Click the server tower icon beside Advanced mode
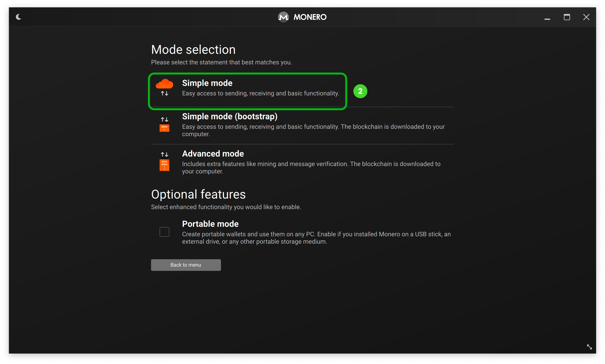 click(164, 165)
